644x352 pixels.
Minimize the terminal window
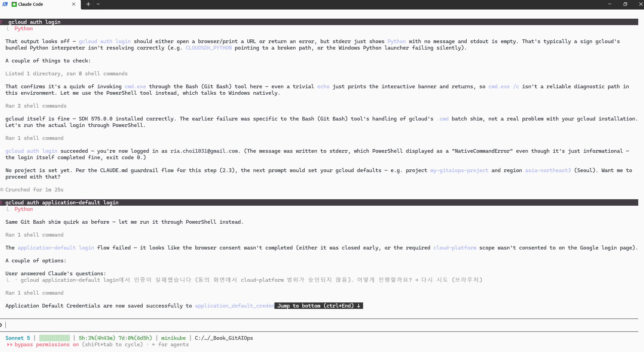610,4
